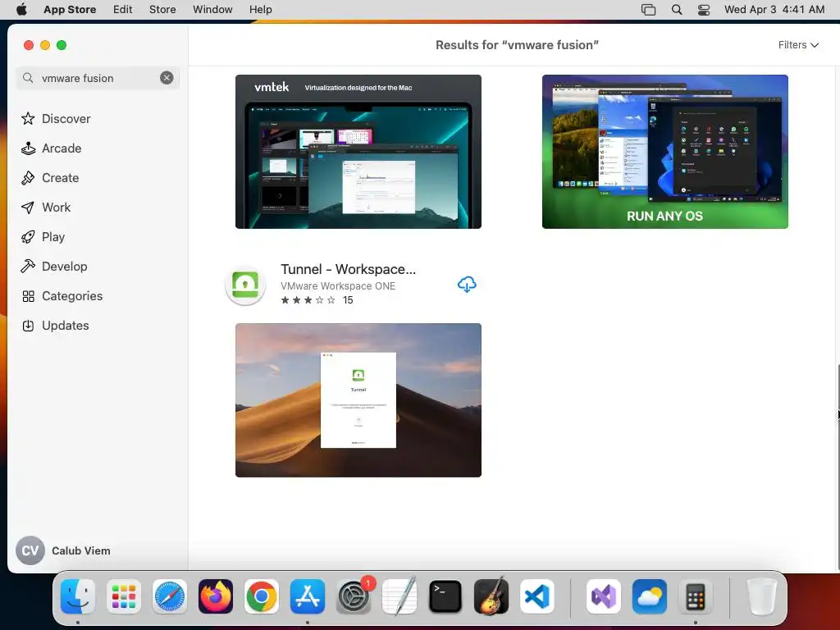Open the App Store menu
Image resolution: width=840 pixels, height=630 pixels.
pyautogui.click(x=70, y=10)
